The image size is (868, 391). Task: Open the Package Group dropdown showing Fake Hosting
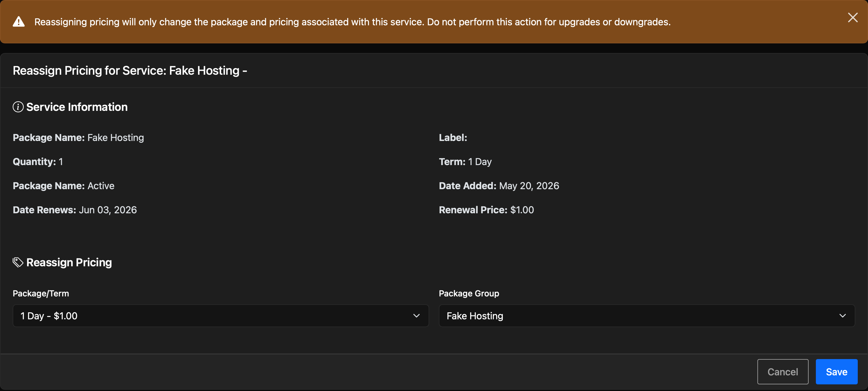[646, 316]
